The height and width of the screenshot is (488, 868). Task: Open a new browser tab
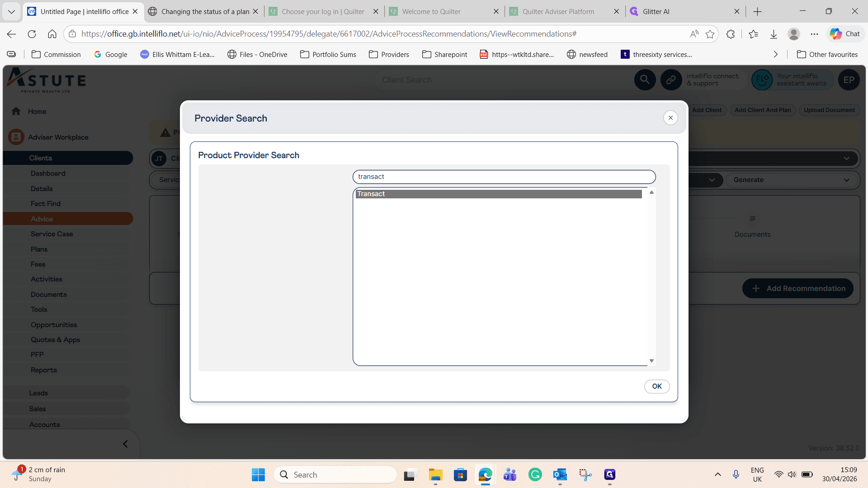758,12
